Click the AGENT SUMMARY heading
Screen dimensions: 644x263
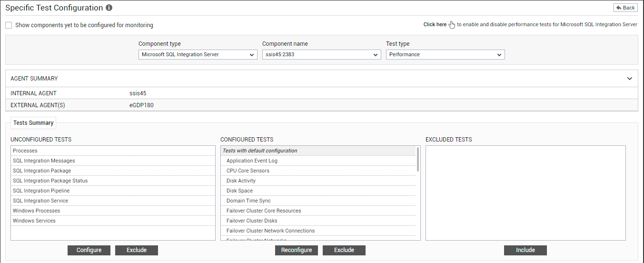tap(34, 79)
